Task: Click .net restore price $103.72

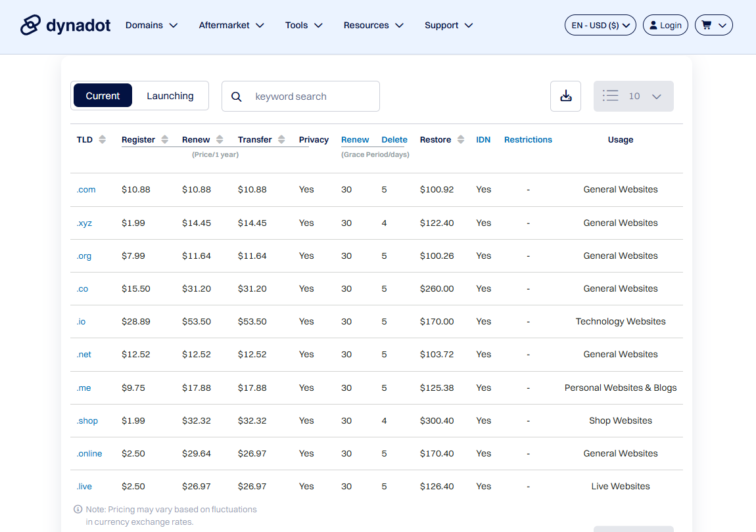Action: point(437,354)
